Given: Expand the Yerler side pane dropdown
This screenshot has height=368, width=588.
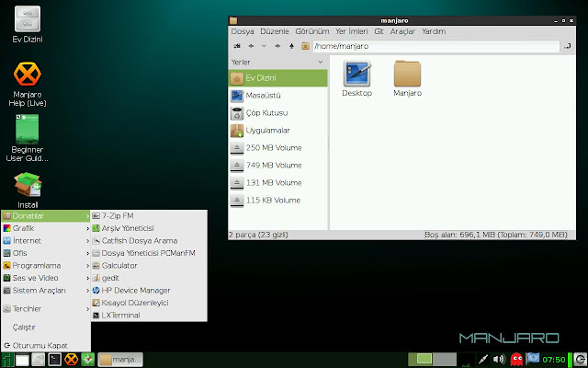Looking at the screenshot, I should coord(321,62).
